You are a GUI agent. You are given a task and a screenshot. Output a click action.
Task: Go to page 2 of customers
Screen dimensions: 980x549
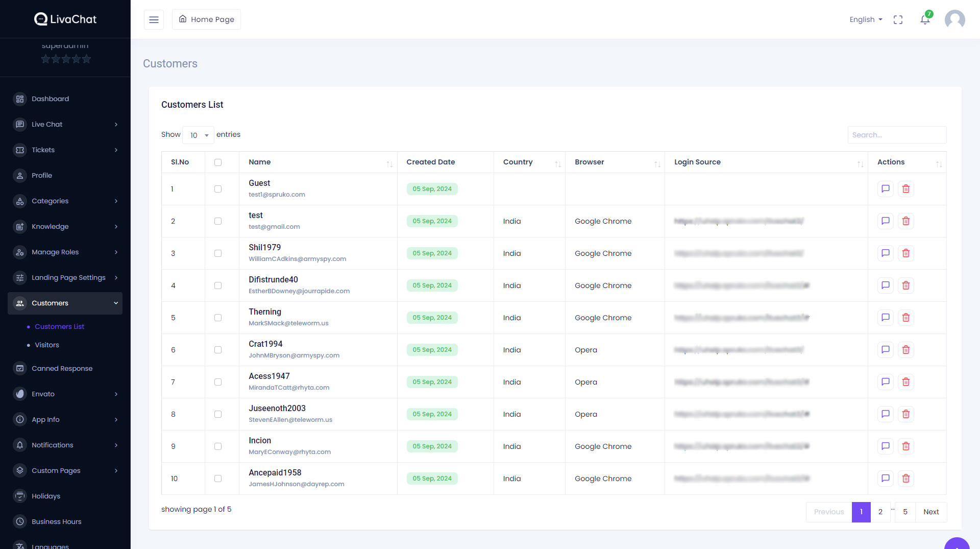coord(880,512)
